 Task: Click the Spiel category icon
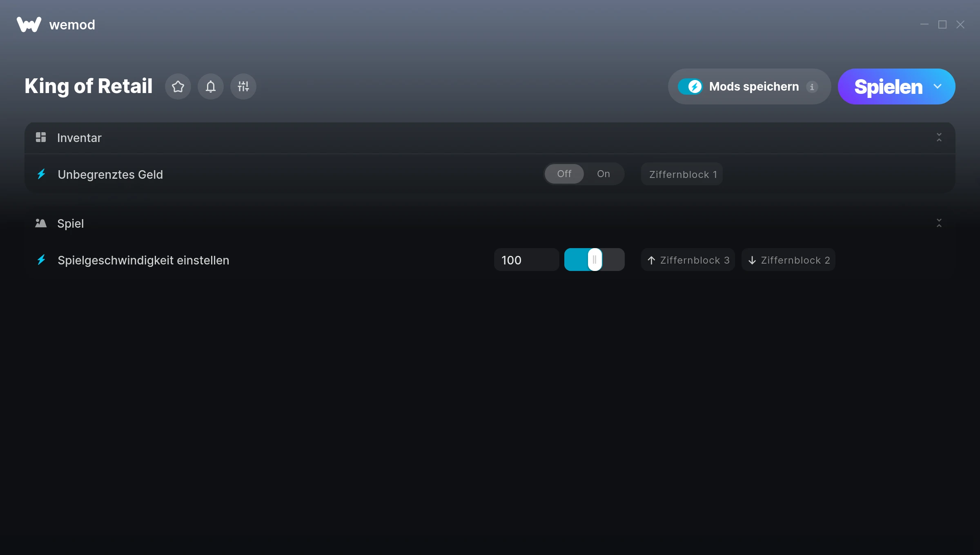(x=41, y=223)
